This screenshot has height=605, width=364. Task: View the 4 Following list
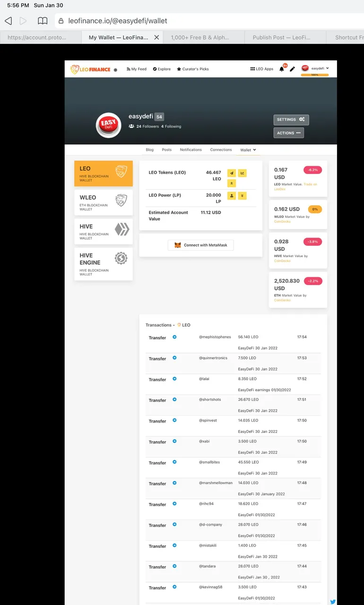[171, 127]
